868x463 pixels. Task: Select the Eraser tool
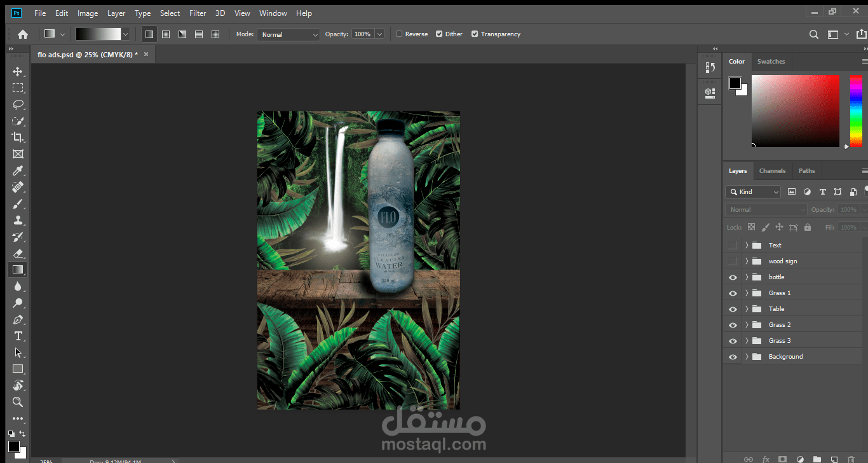click(18, 253)
